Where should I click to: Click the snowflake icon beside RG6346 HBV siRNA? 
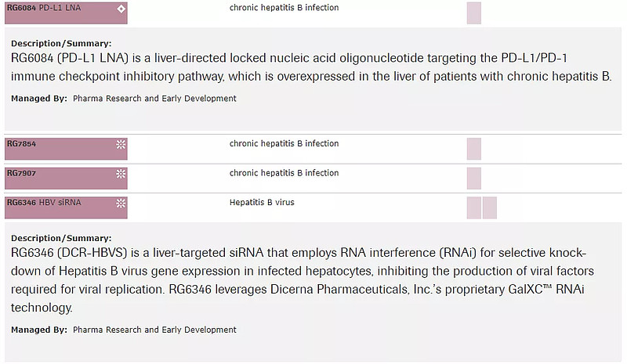(x=121, y=203)
